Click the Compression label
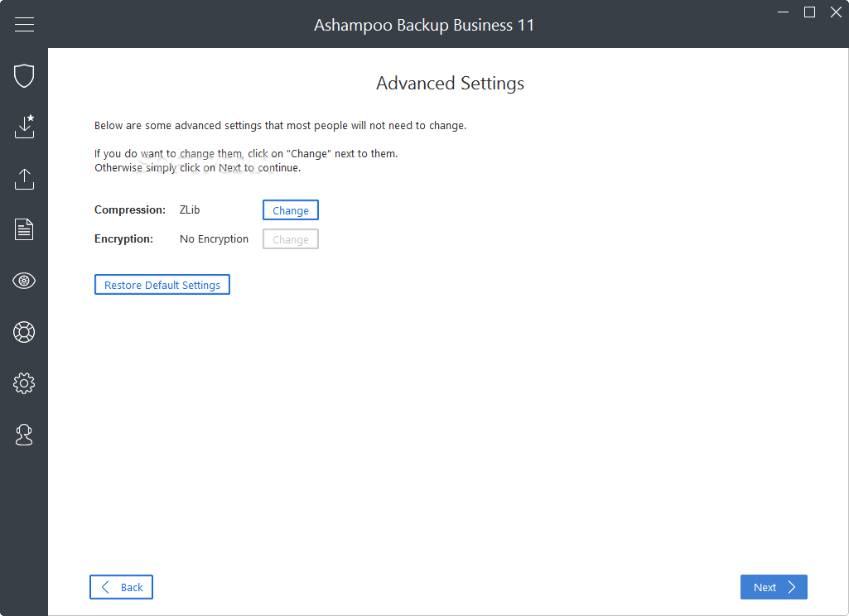 coord(130,210)
